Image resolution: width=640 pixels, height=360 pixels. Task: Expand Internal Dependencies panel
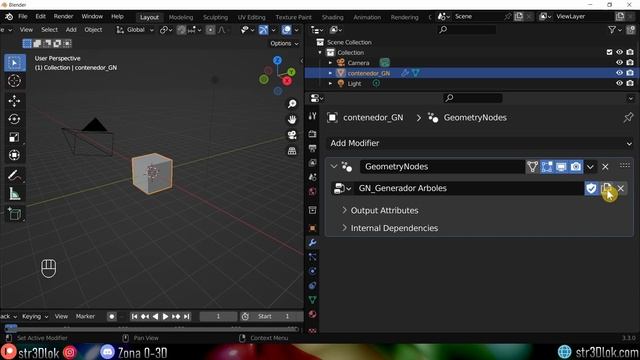pos(390,228)
